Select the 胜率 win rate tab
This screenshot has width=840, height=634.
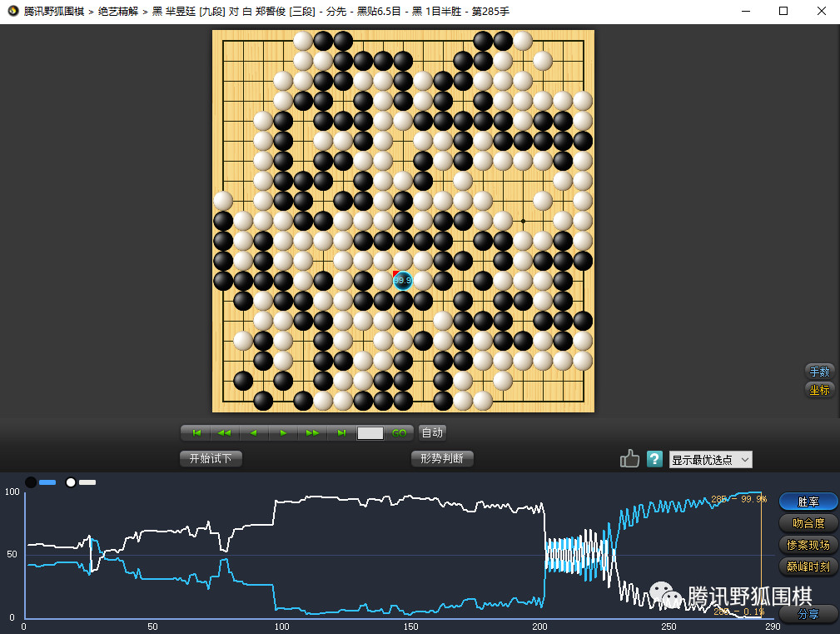pyautogui.click(x=808, y=502)
